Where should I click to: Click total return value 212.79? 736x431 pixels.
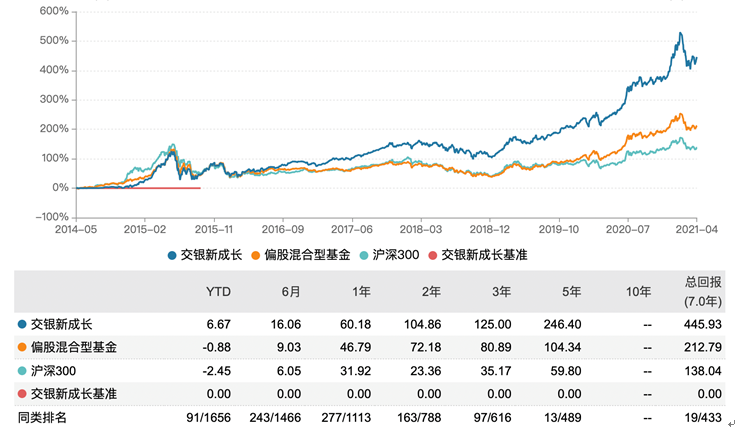(x=703, y=347)
